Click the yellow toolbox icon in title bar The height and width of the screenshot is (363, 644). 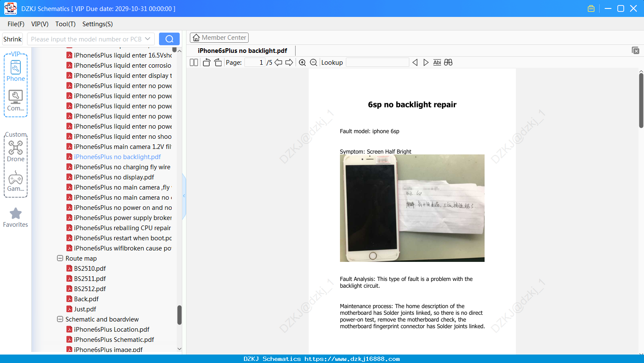[x=591, y=8]
